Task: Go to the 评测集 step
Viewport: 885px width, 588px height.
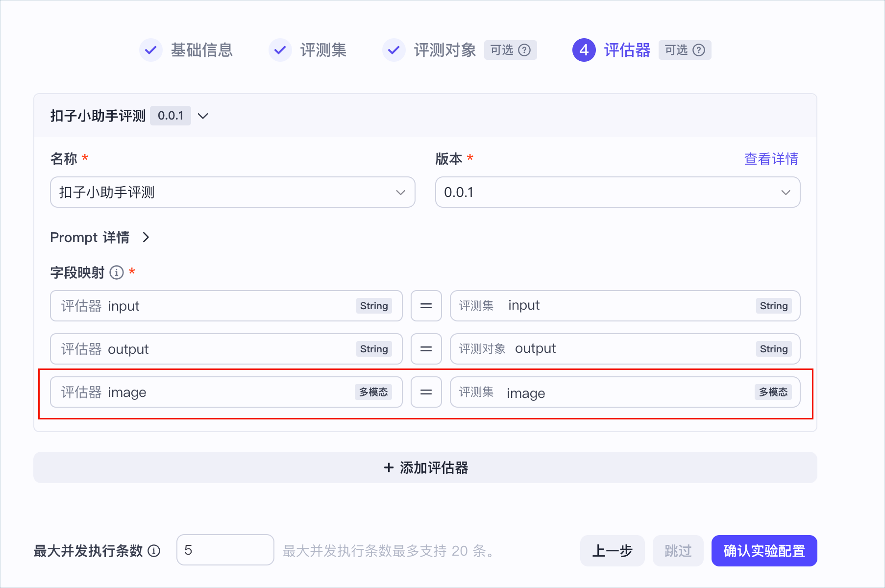Action: pos(323,50)
